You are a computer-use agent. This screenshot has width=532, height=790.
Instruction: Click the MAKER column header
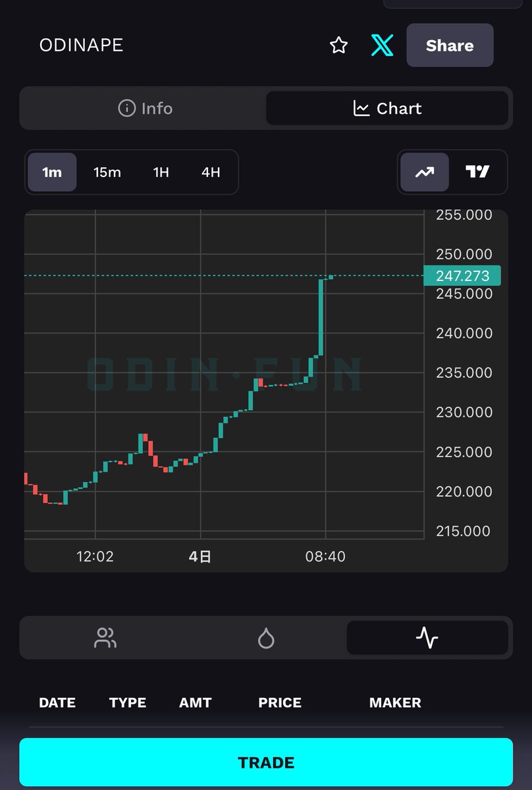coord(395,702)
